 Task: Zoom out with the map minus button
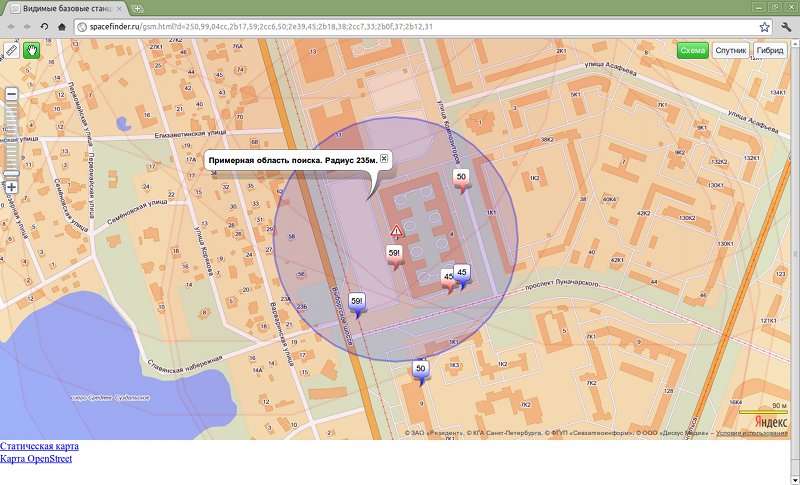click(x=11, y=94)
